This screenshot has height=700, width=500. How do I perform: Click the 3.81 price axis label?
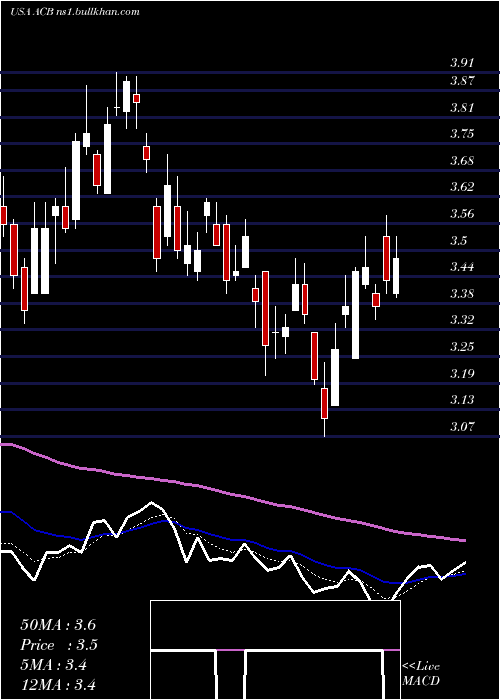coord(462,108)
